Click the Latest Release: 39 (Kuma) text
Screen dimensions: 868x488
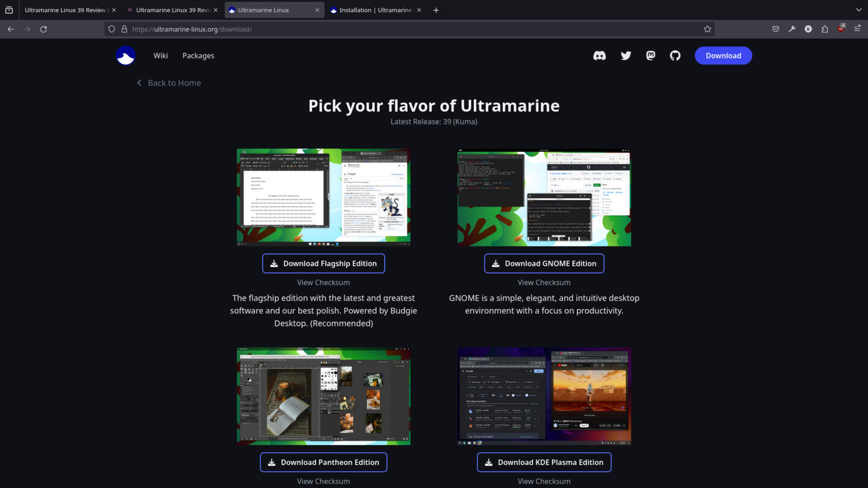click(434, 122)
